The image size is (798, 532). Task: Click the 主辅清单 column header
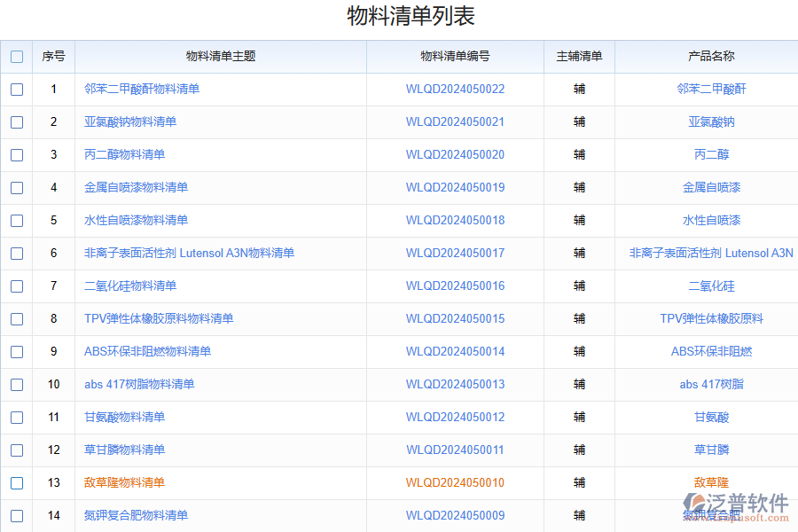click(x=579, y=57)
